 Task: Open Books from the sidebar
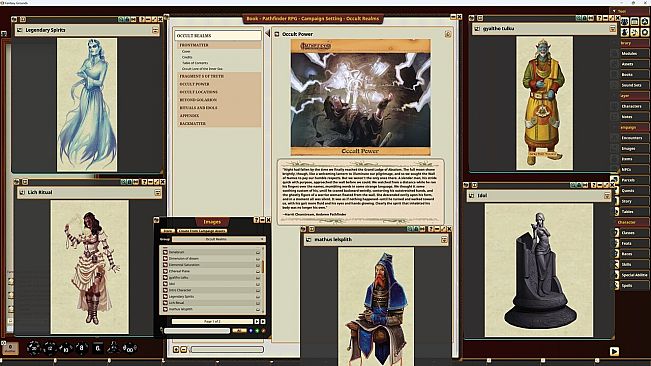tap(634, 75)
